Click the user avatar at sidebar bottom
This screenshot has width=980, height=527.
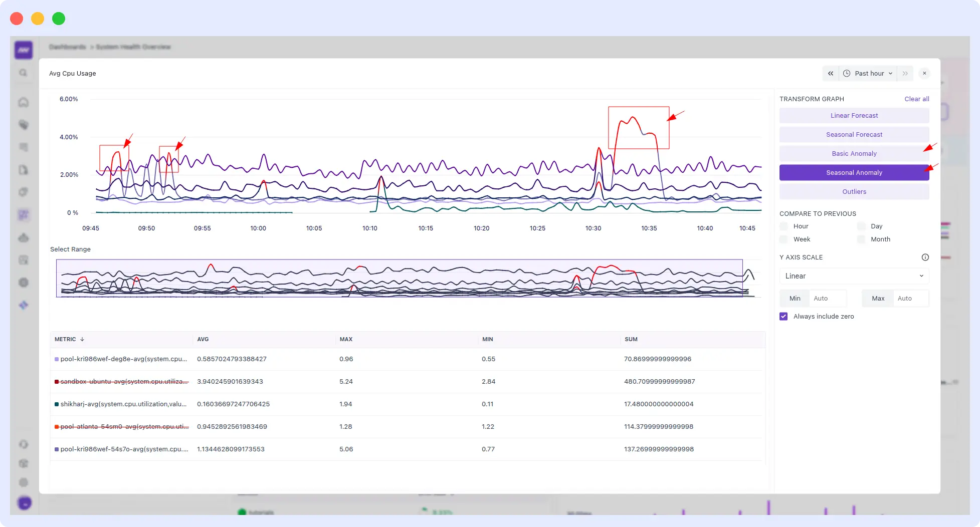(24, 503)
